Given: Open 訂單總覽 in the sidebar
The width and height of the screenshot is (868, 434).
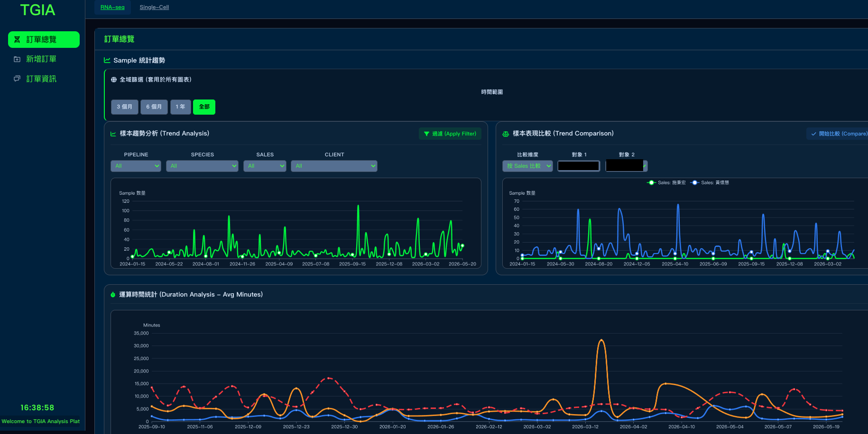Looking at the screenshot, I should coord(44,39).
